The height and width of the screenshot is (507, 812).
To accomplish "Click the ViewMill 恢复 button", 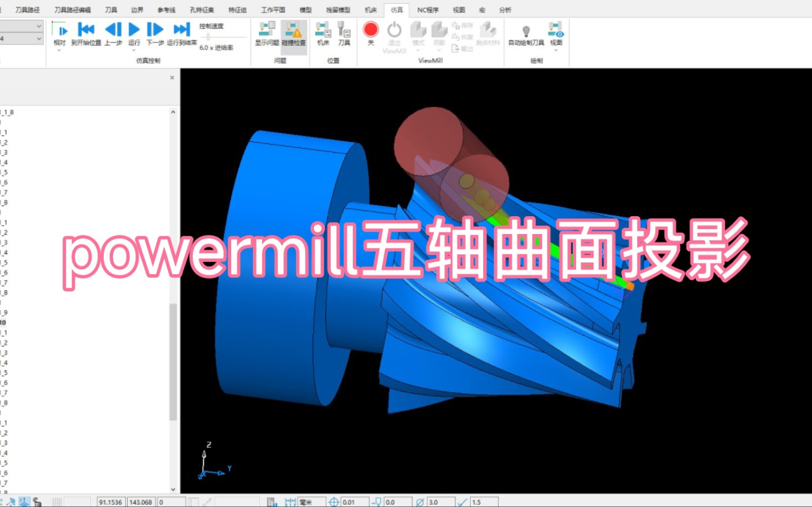I will 463,37.
